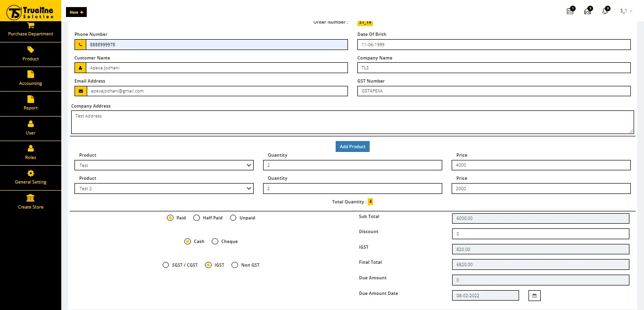The image size is (644, 310).
Task: Click the envelope icon beside Email Address
Action: click(80, 91)
